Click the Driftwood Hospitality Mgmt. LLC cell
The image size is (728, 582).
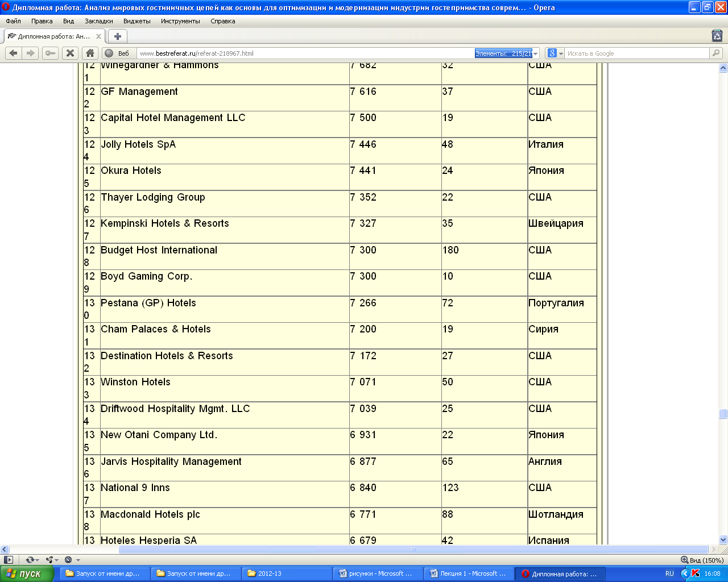(x=225, y=415)
